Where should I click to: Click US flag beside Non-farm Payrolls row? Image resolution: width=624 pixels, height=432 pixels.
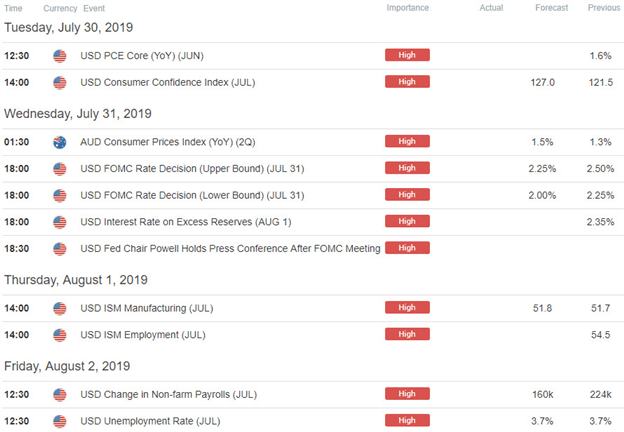click(x=60, y=395)
